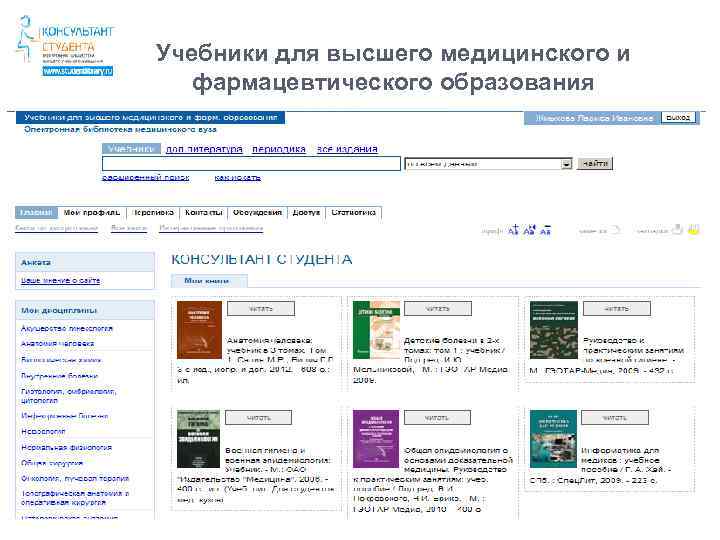720x540 pixels.
Task: Click the middle font size icon
Action: (529, 230)
